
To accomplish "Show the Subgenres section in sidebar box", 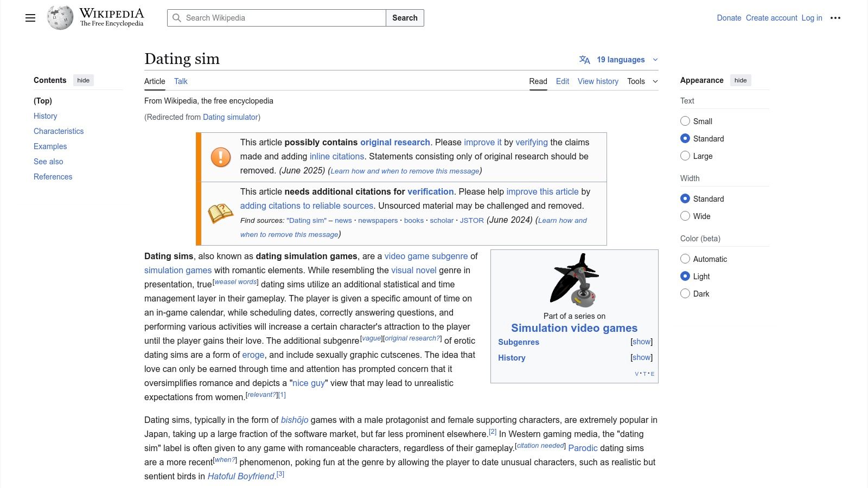I will [641, 342].
